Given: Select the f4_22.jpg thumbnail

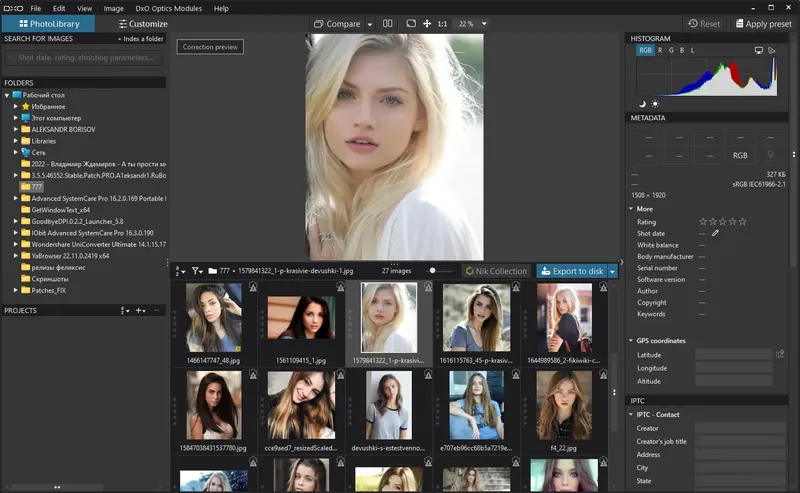Looking at the screenshot, I should click(563, 404).
